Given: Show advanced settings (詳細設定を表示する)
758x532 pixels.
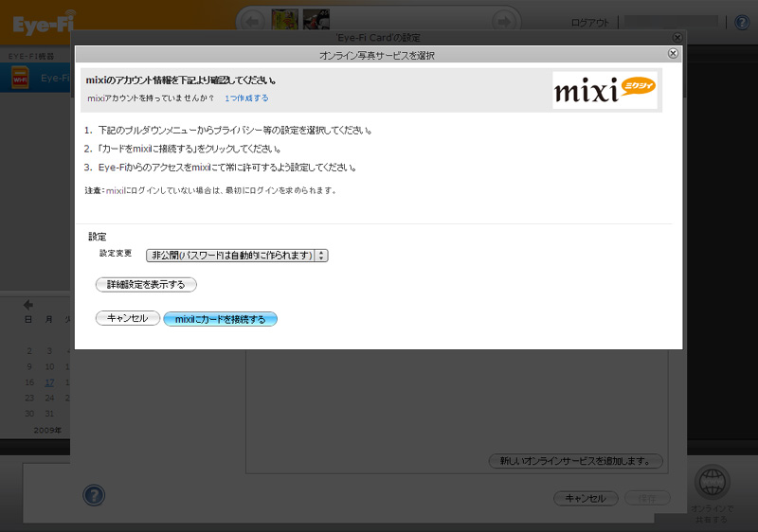Looking at the screenshot, I should click(x=146, y=285).
